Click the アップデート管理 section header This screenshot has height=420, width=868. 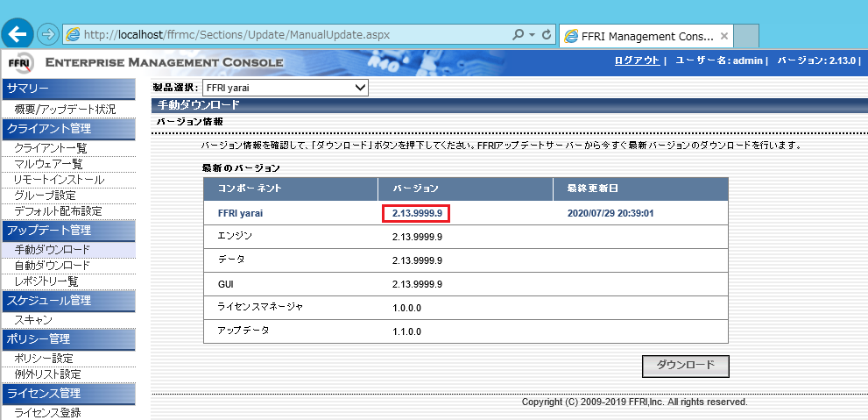(68, 230)
